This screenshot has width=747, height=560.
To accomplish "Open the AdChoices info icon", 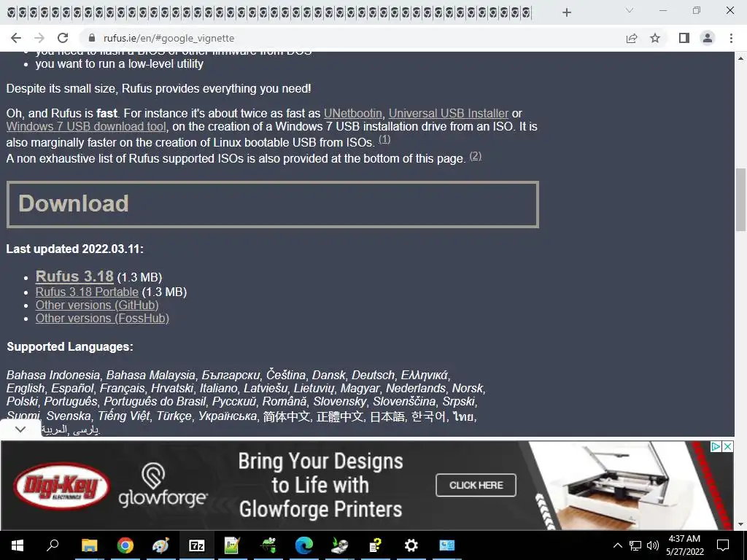I will [716, 447].
